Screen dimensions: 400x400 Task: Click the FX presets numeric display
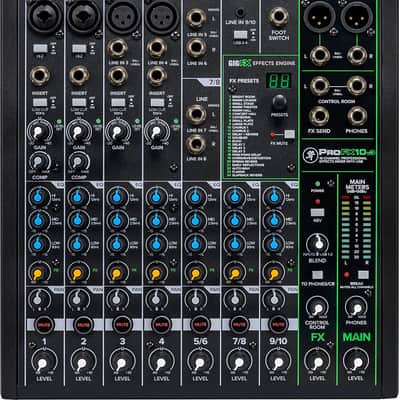point(278,81)
